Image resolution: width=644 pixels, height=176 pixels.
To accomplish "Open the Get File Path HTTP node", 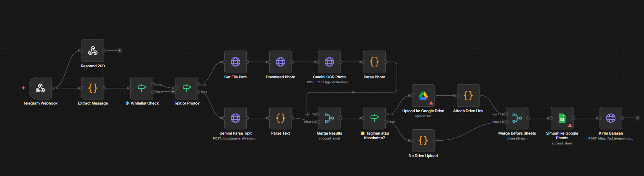I will click(235, 62).
